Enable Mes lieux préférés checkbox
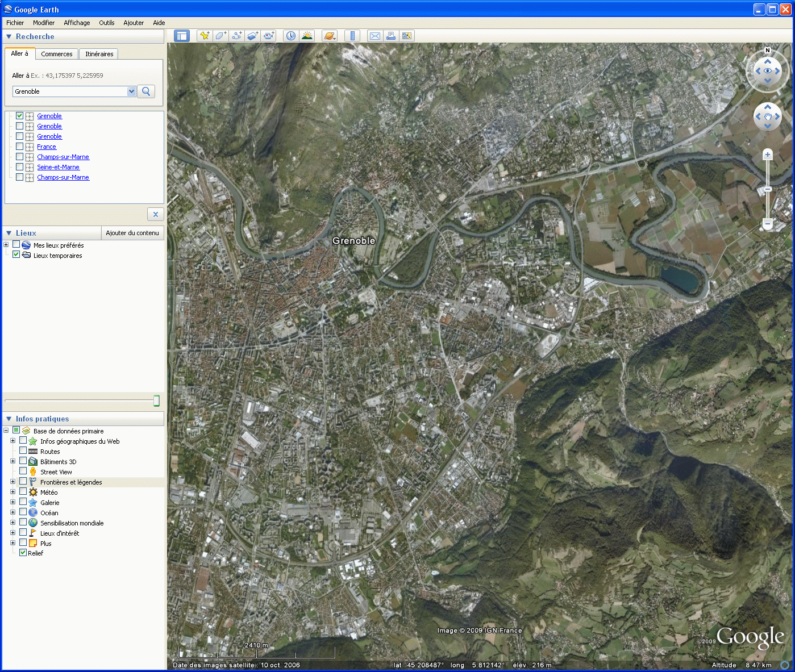 [x=16, y=245]
